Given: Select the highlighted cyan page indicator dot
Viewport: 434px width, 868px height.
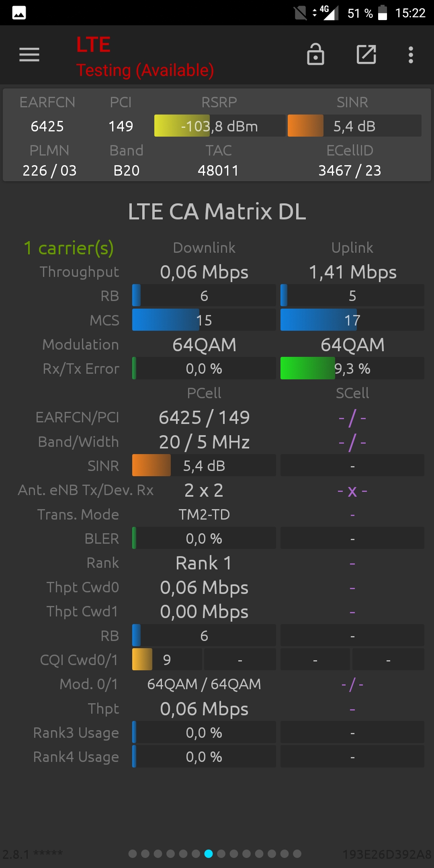Looking at the screenshot, I should [x=209, y=854].
